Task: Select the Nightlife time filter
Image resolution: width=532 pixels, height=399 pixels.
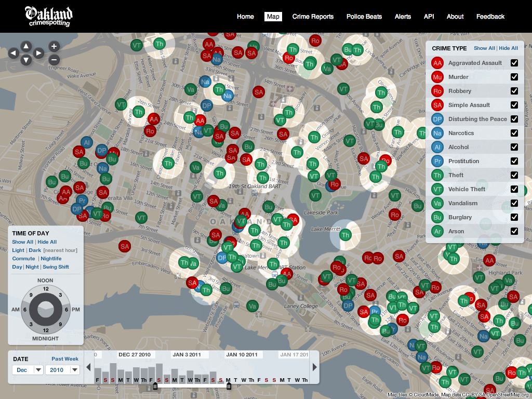Action: [x=51, y=259]
